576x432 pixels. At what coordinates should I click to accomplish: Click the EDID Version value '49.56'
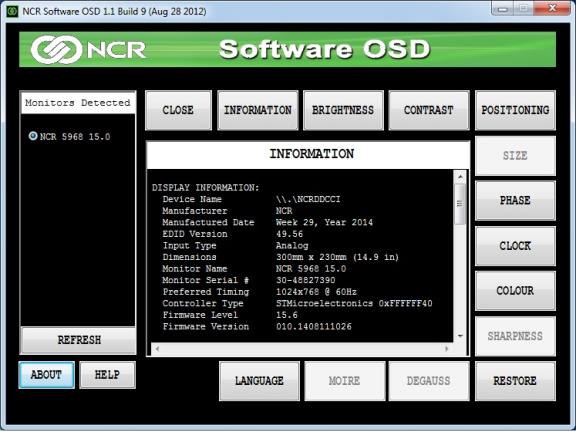(289, 234)
